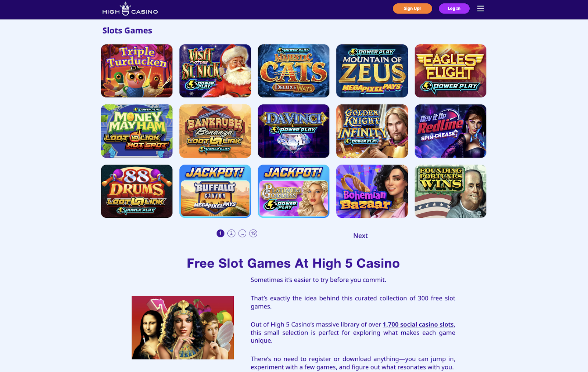Open the hamburger menu icon

(x=480, y=8)
